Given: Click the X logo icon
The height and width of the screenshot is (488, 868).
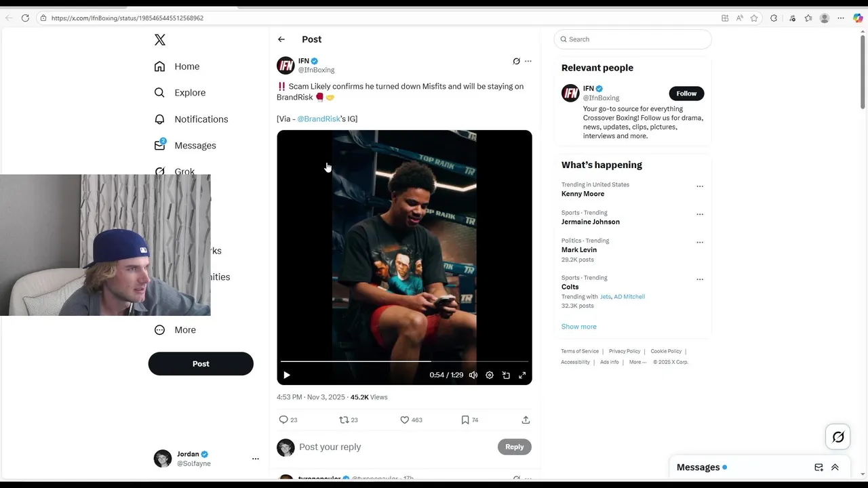Looking at the screenshot, I should tap(160, 40).
